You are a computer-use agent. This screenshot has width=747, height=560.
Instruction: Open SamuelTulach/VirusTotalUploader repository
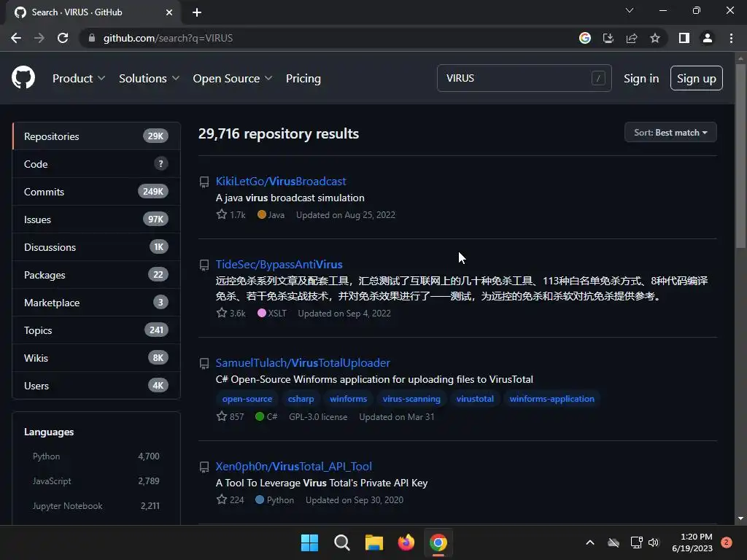(303, 363)
